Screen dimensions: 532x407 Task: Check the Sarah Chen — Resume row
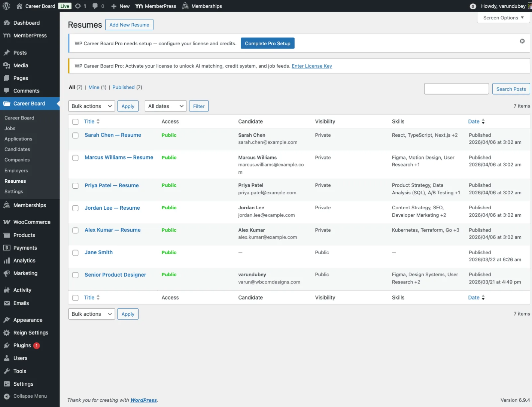tap(75, 135)
